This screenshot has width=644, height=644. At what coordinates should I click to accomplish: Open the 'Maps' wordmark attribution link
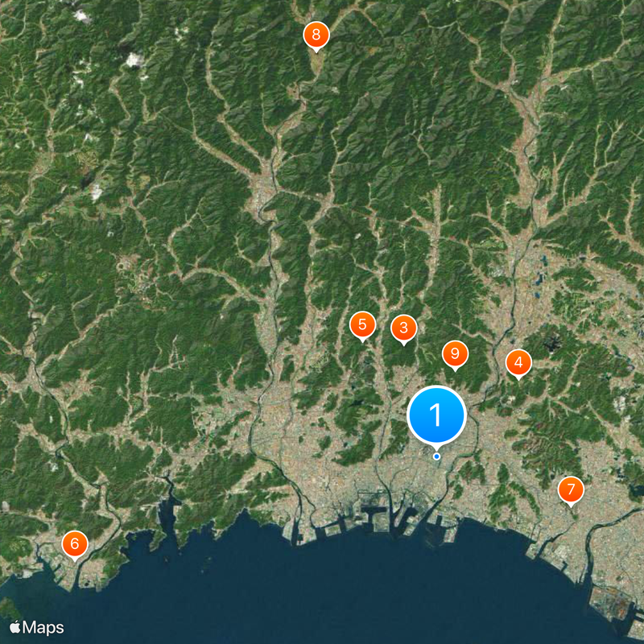click(x=43, y=628)
